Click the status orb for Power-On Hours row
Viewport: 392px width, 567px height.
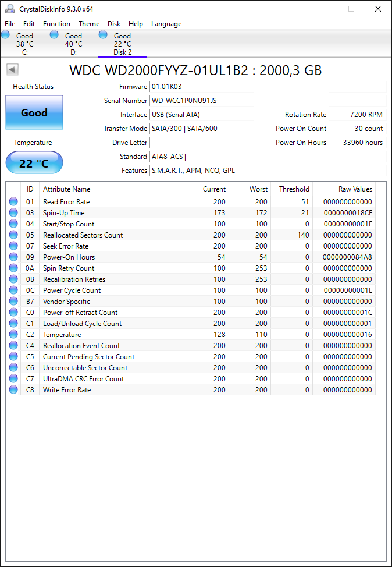point(13,257)
